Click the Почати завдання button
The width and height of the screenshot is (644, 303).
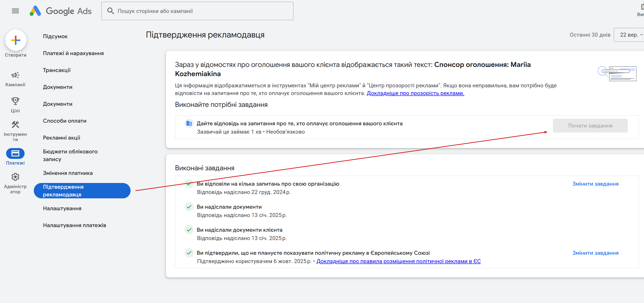pos(590,126)
